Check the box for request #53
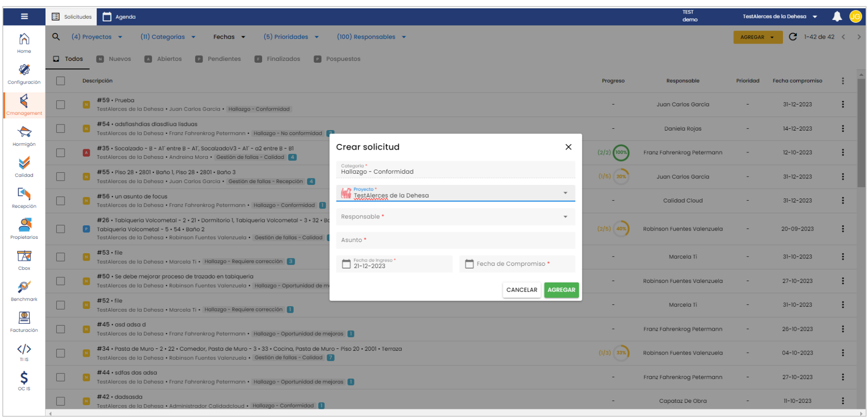The image size is (868, 420). click(61, 257)
